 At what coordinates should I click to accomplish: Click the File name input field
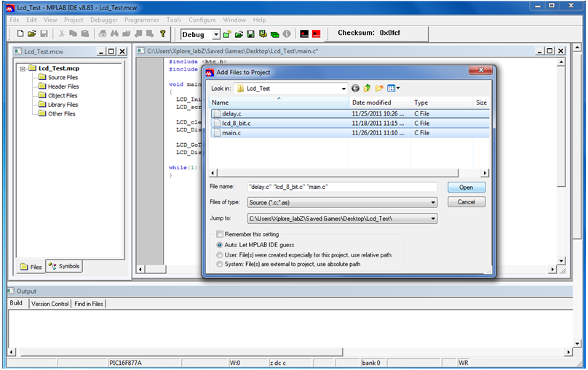tap(342, 187)
